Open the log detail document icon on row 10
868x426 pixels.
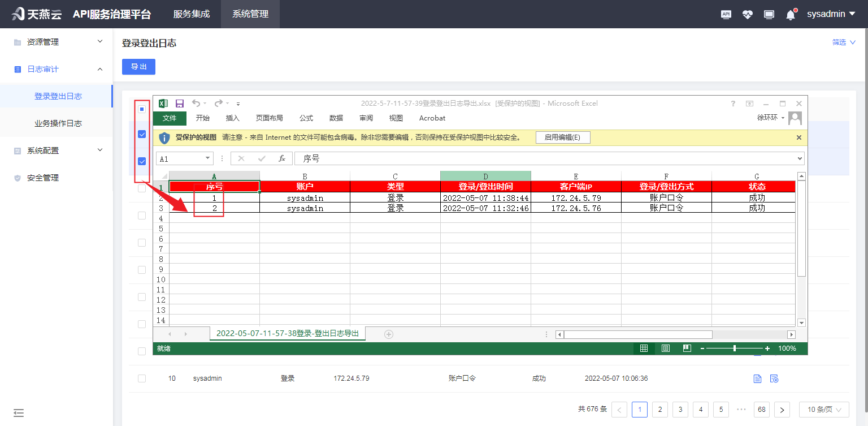pos(757,378)
